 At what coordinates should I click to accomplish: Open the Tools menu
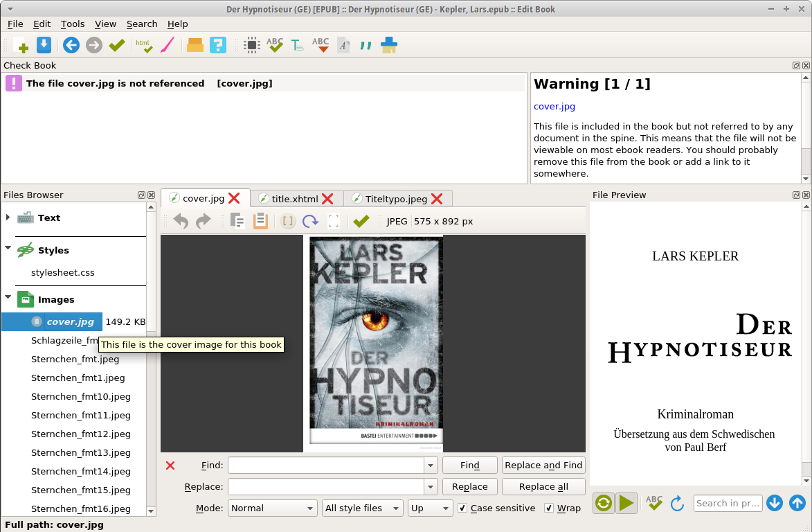[73, 24]
